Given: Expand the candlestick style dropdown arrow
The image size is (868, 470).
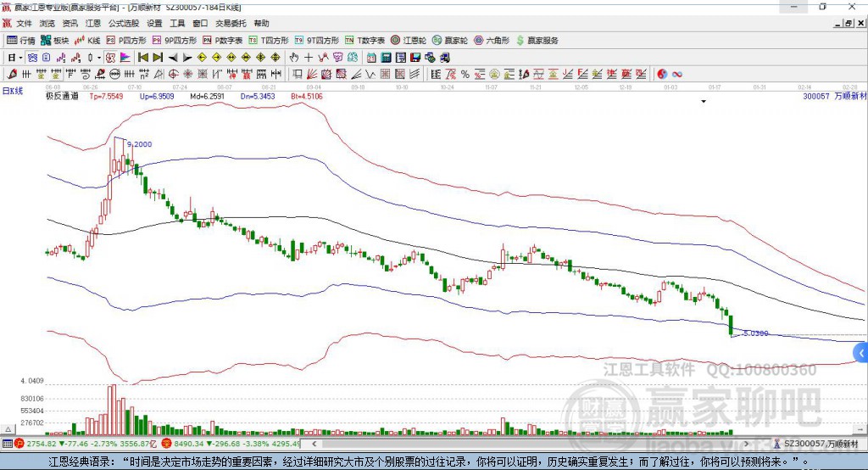Looking at the screenshot, I should pos(99,58).
